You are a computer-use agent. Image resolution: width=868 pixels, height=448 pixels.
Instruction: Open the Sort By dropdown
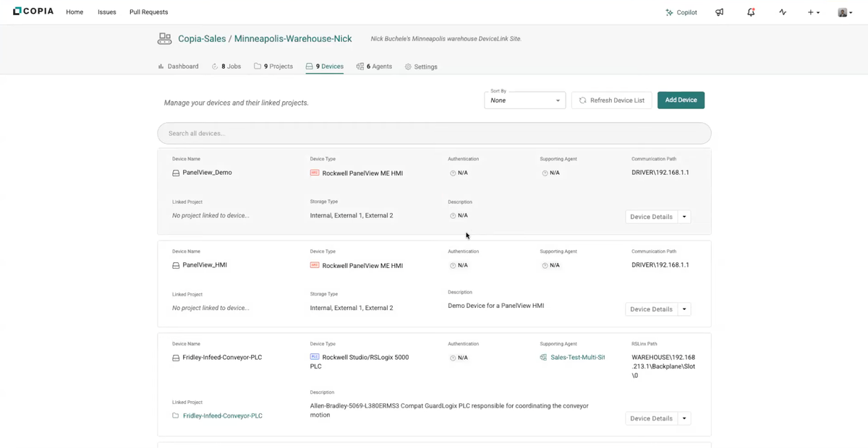(525, 100)
